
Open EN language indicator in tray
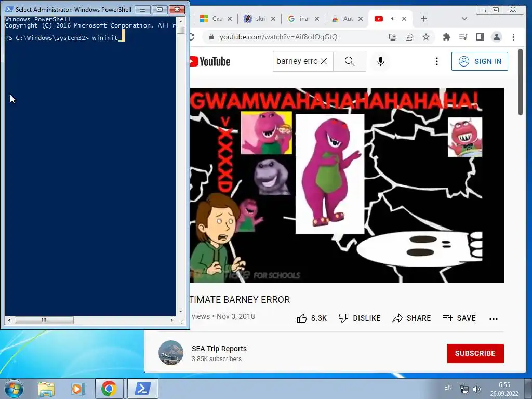[448, 388]
